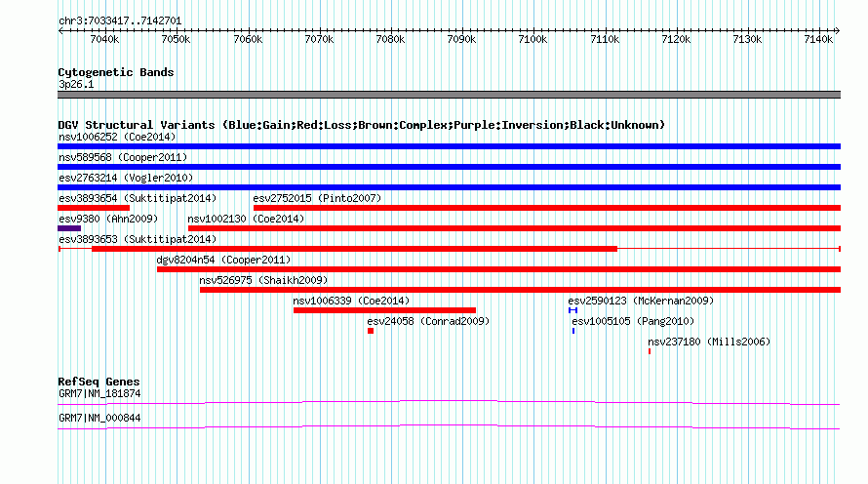
Task: Click the 3p26.1 cytogenetic band bar
Action: point(449,95)
